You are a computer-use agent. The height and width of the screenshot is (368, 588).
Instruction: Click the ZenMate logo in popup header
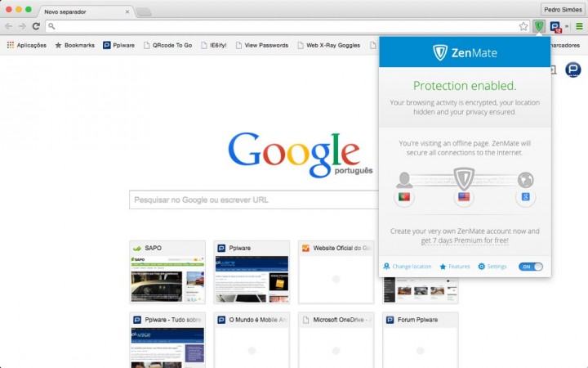(465, 52)
